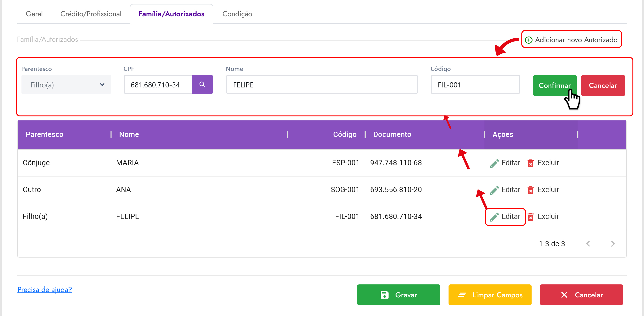Click the edit pencil icon for MARIA
644x316 pixels.
(x=494, y=163)
